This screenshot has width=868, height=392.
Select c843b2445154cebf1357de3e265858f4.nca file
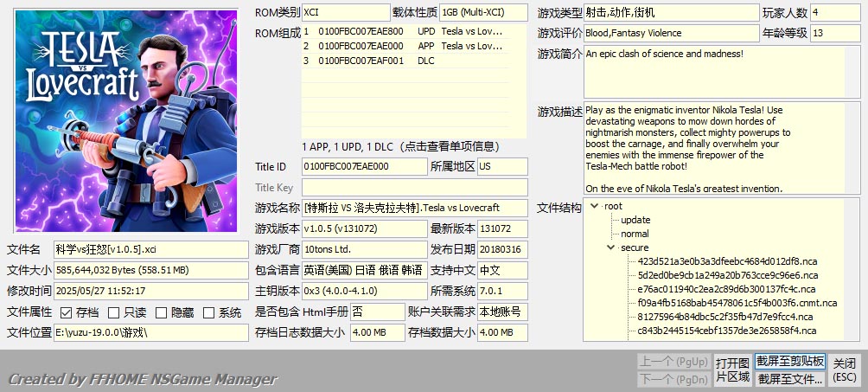(727, 331)
